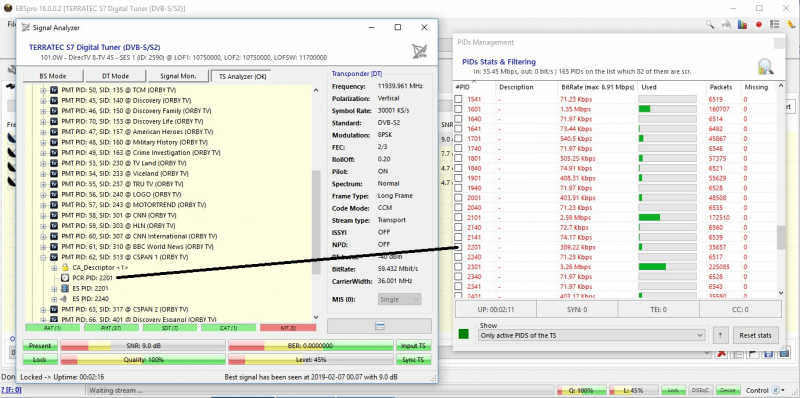The image size is (800, 398).
Task: Check the checkbox for PID 1901
Action: (459, 178)
